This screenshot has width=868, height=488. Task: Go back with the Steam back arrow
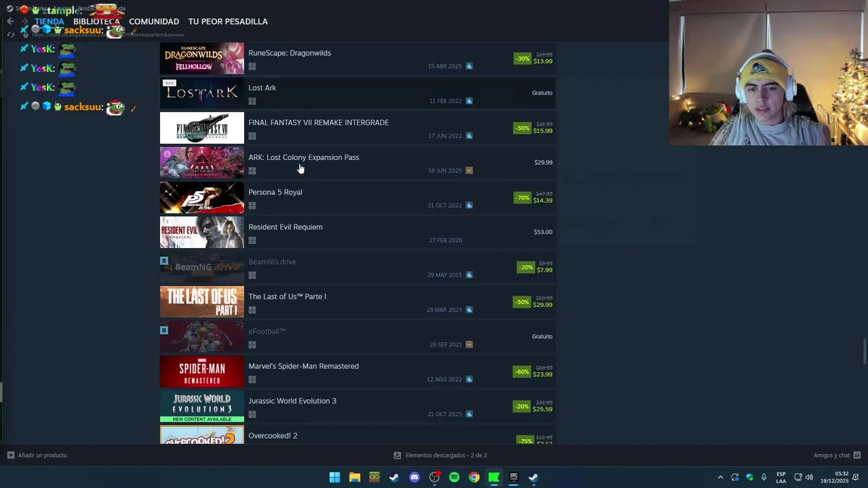tap(10, 21)
